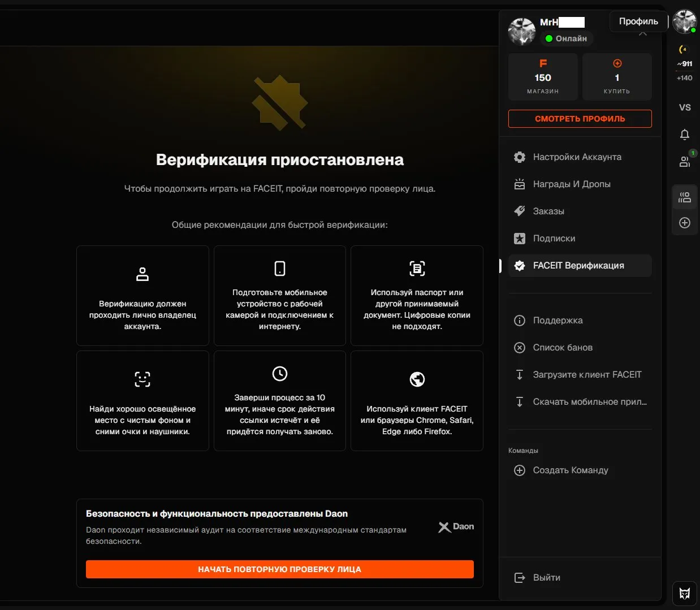Click the gift icon for Награды И Дропы
Screen dimensions: 700x610
(520, 184)
